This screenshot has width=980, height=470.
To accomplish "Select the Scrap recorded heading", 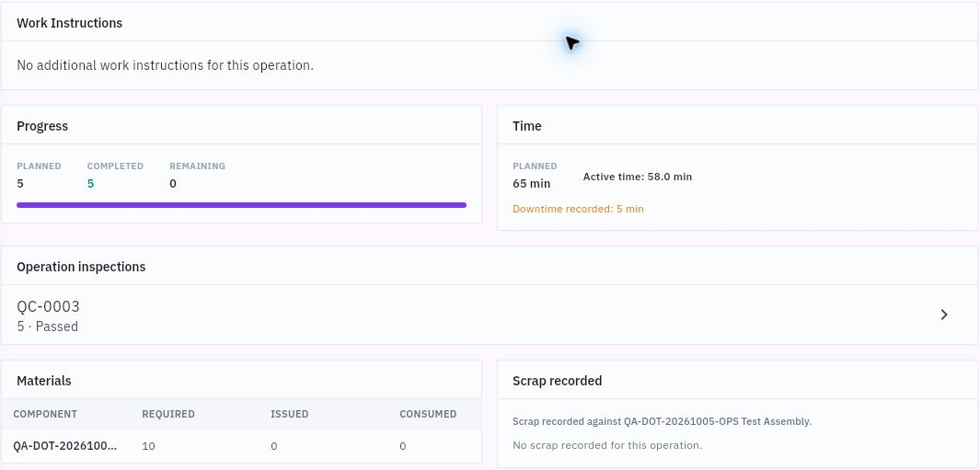I will coord(558,382).
